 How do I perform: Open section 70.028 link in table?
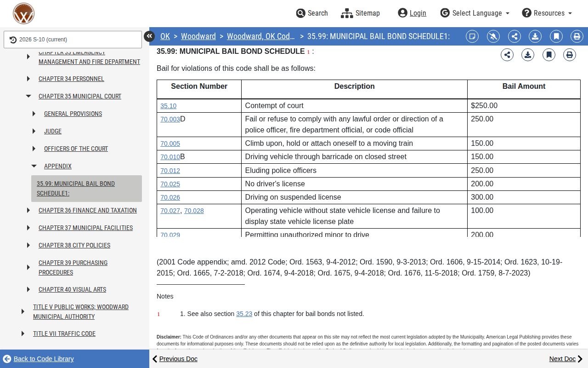point(194,211)
